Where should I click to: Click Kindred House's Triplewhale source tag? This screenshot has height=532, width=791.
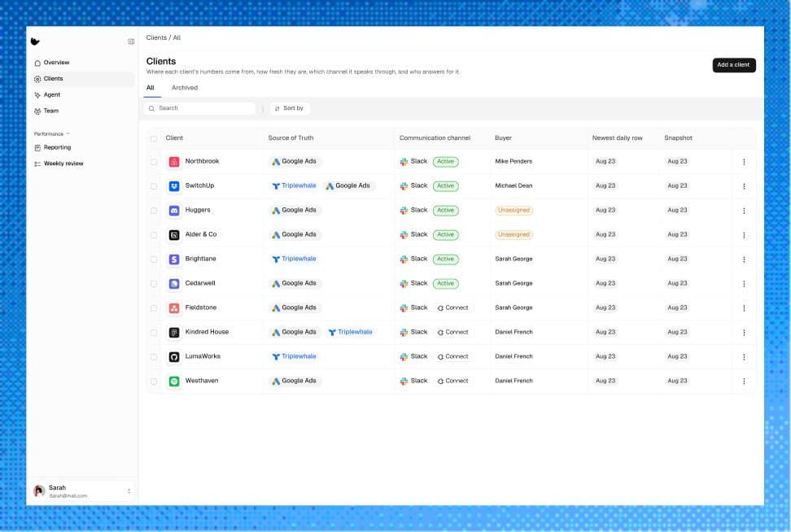click(350, 333)
